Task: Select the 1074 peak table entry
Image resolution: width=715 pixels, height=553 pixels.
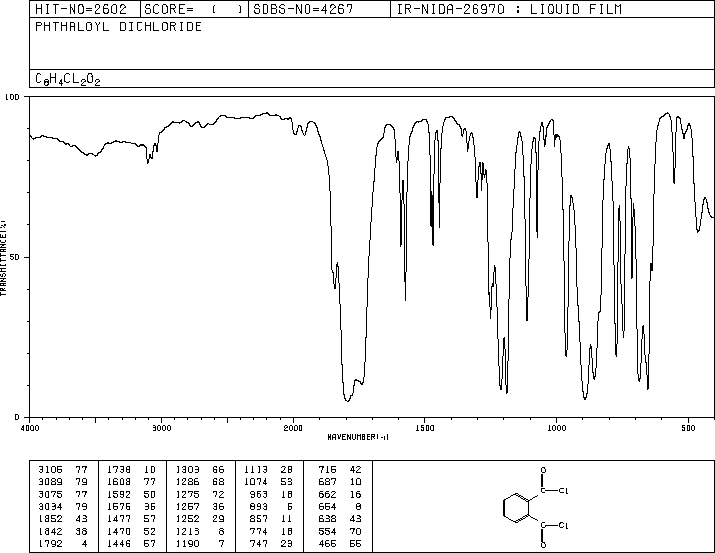Action: (x=268, y=481)
